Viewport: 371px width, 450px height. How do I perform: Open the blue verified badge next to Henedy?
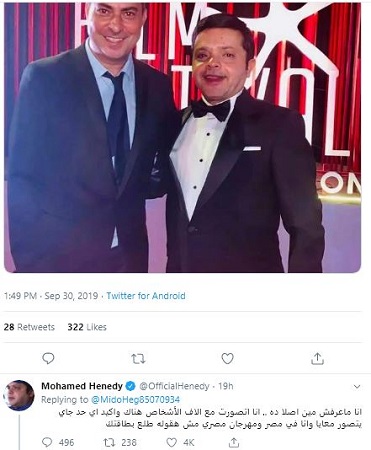coord(131,386)
